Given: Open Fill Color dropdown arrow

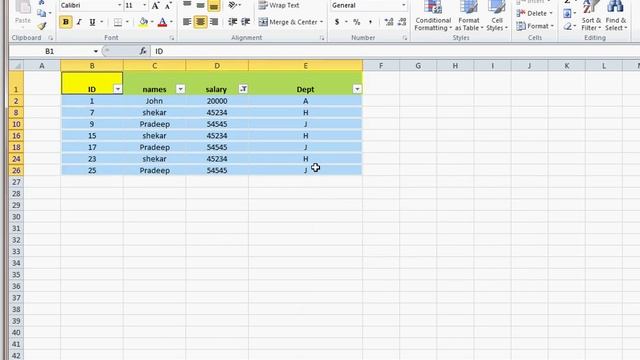Looking at the screenshot, I should point(152,22).
